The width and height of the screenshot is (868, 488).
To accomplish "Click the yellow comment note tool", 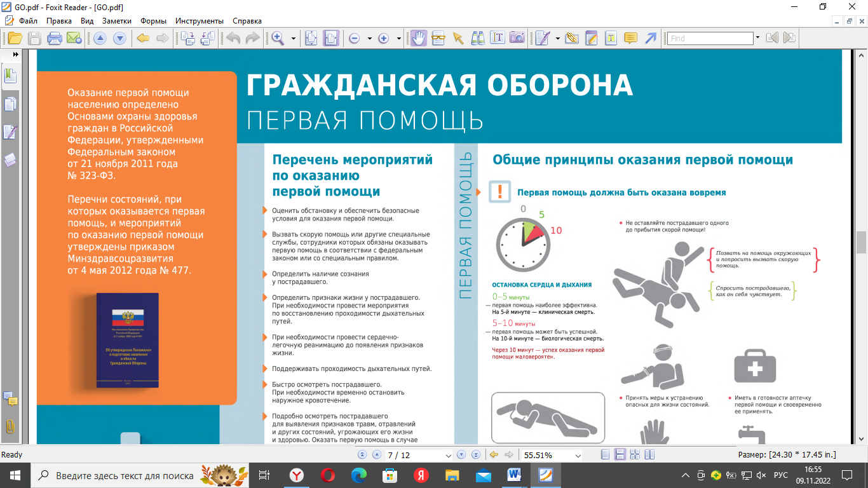I will (x=630, y=38).
